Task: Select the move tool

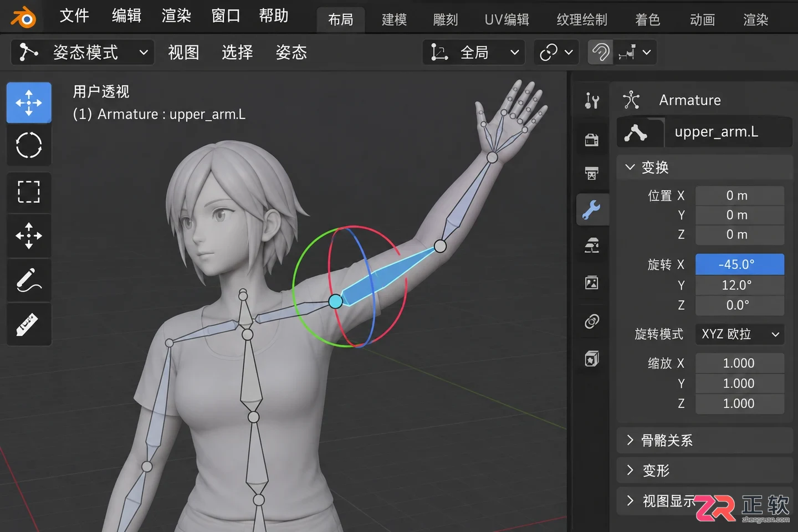Action: click(29, 236)
